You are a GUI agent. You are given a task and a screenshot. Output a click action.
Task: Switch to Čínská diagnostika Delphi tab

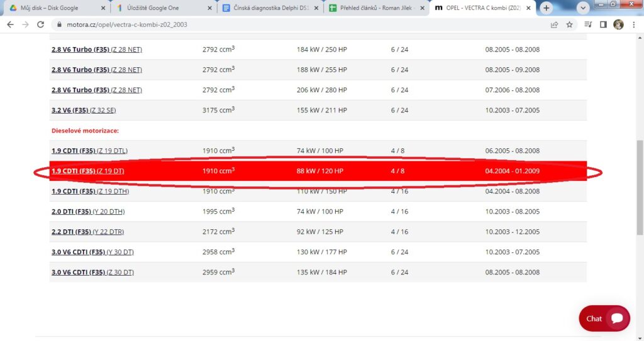click(x=270, y=8)
